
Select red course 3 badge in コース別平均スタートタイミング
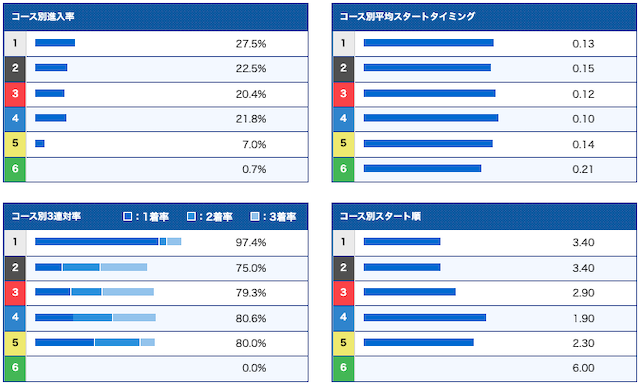pyautogui.click(x=343, y=94)
